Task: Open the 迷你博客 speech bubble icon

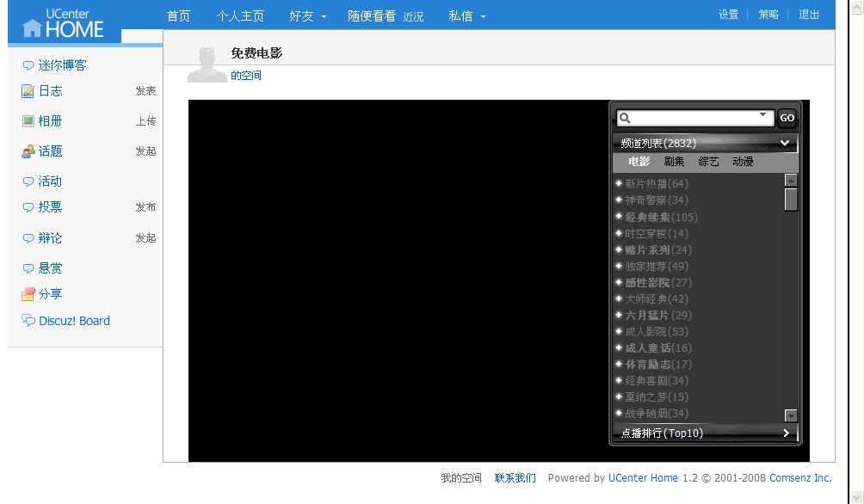Action: pos(28,65)
